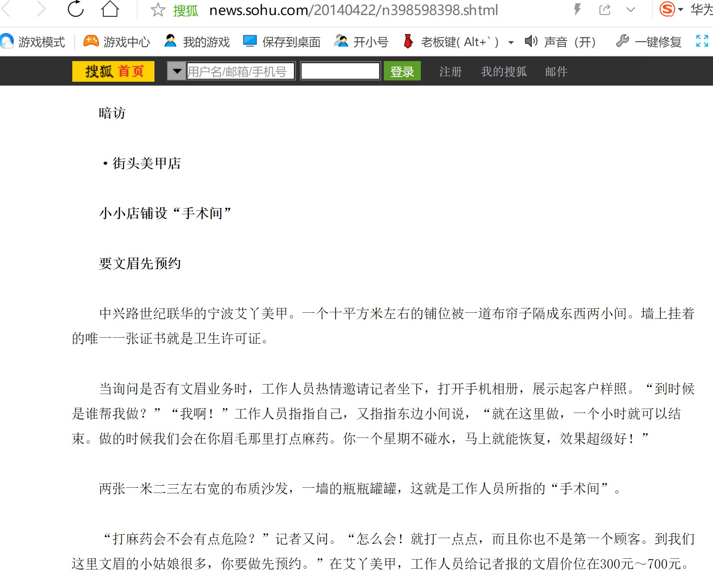
Task: Reload the page with refresh icon
Action: [x=76, y=9]
